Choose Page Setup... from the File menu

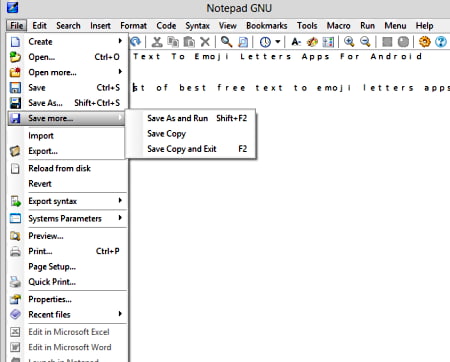click(67, 266)
